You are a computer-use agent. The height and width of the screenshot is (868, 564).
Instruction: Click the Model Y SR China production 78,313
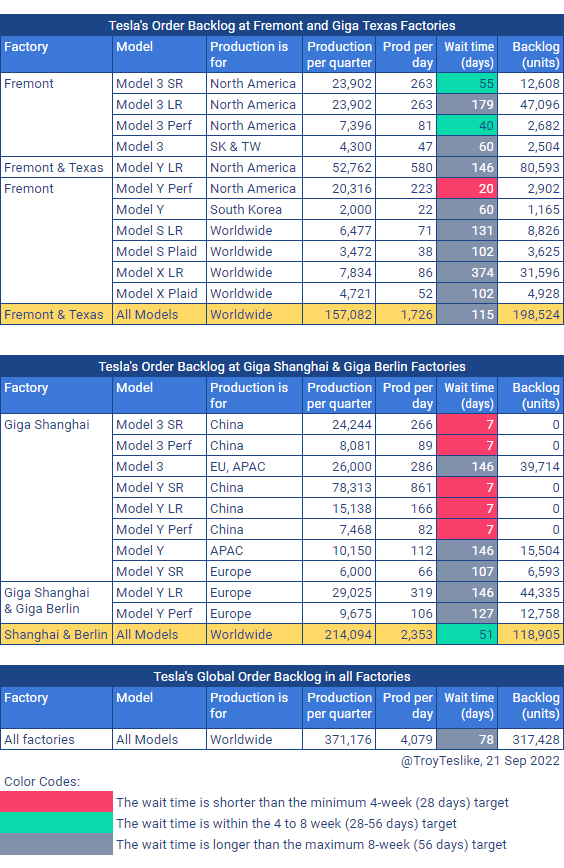[x=339, y=488]
